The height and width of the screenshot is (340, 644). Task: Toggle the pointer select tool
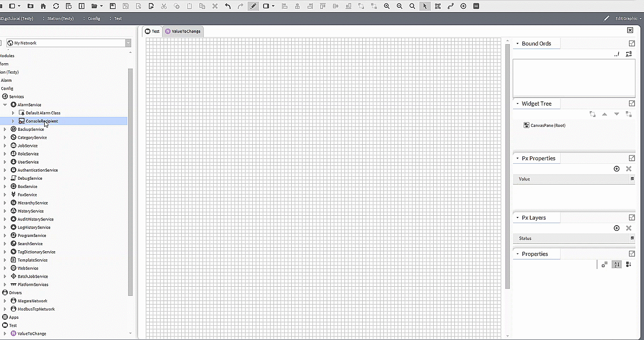click(x=425, y=6)
